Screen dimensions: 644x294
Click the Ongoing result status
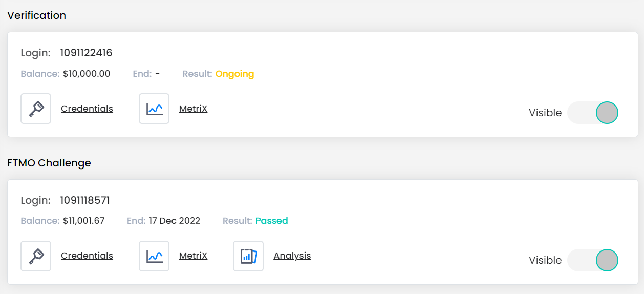point(234,74)
